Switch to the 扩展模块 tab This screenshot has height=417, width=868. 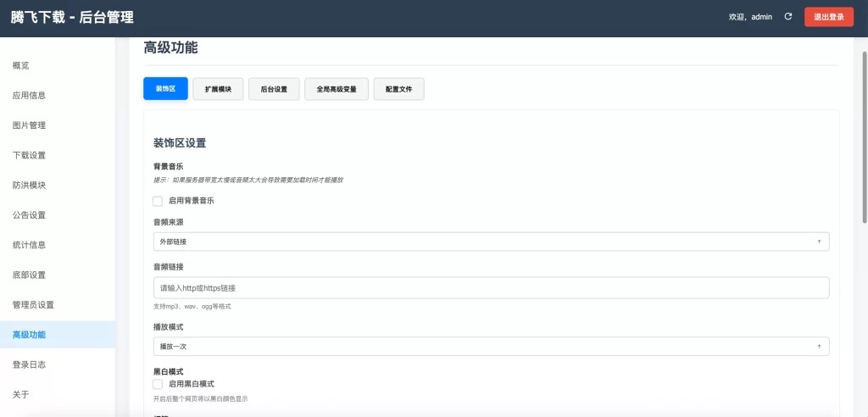218,89
